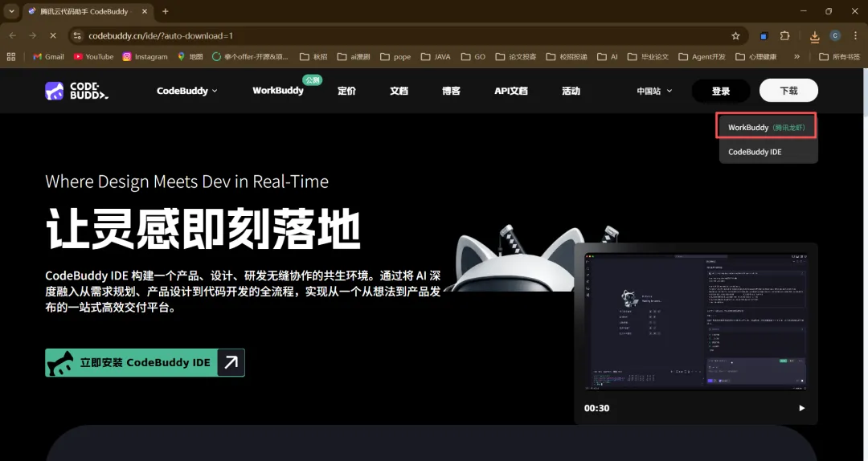This screenshot has height=461, width=868.
Task: Open the browser downloads panel
Action: 814,36
